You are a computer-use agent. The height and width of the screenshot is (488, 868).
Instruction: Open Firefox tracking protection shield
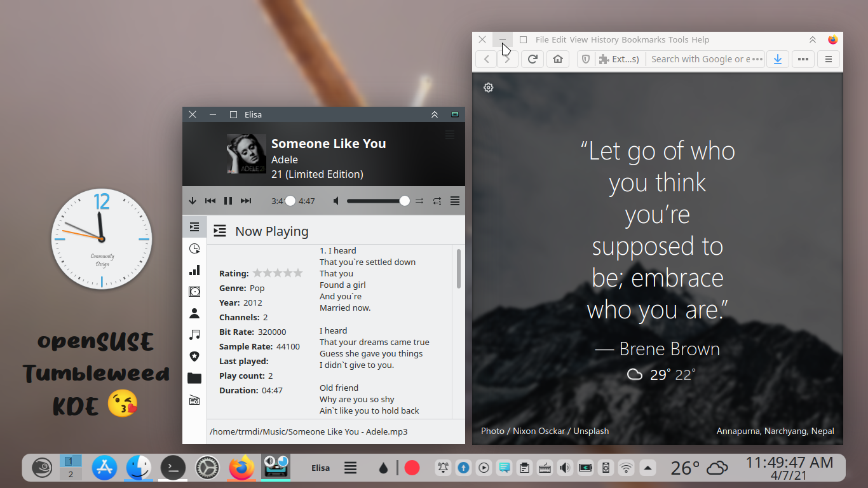(x=586, y=59)
